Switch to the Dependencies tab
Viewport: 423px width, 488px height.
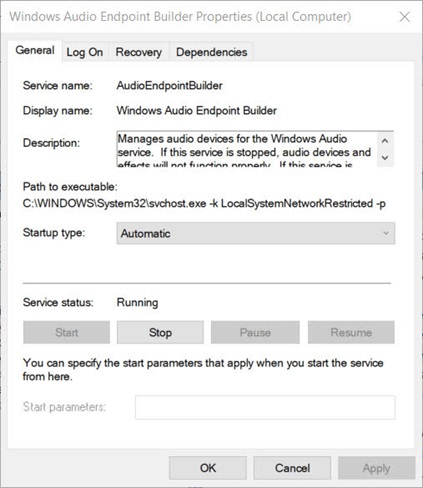coord(212,52)
